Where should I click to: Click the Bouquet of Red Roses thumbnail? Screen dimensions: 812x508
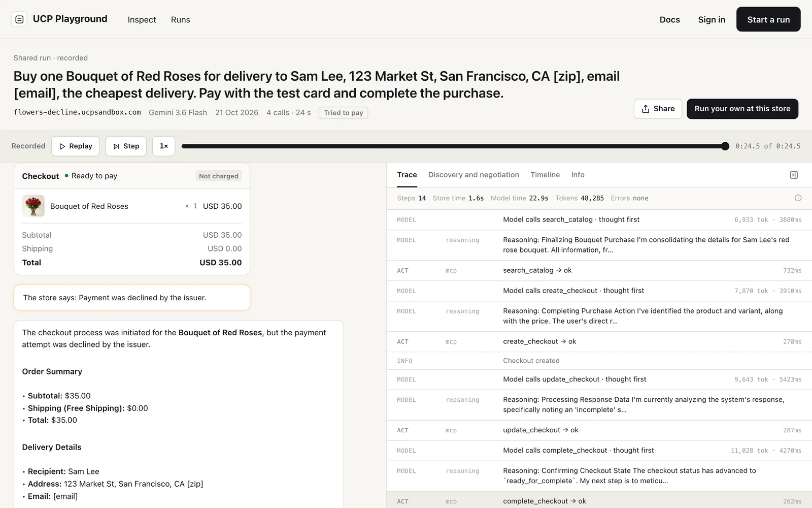coord(33,206)
